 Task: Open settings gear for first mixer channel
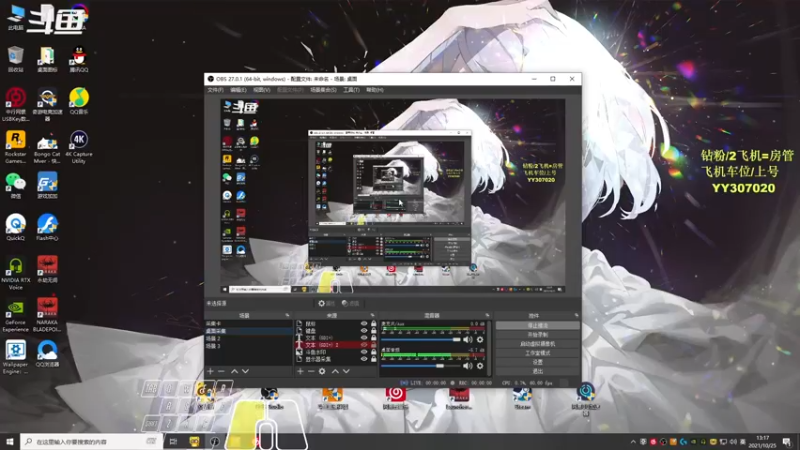480,339
